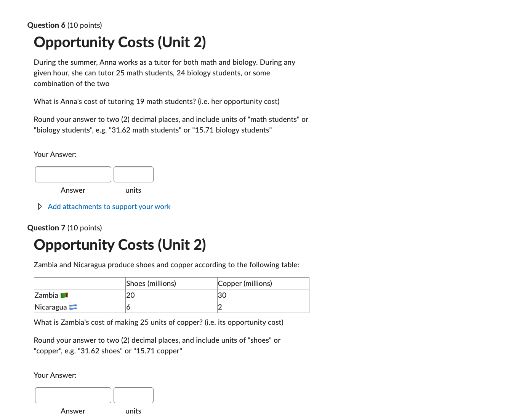Select the Opportunity Costs title of Question 6
511x420 pixels.
pyautogui.click(x=120, y=42)
